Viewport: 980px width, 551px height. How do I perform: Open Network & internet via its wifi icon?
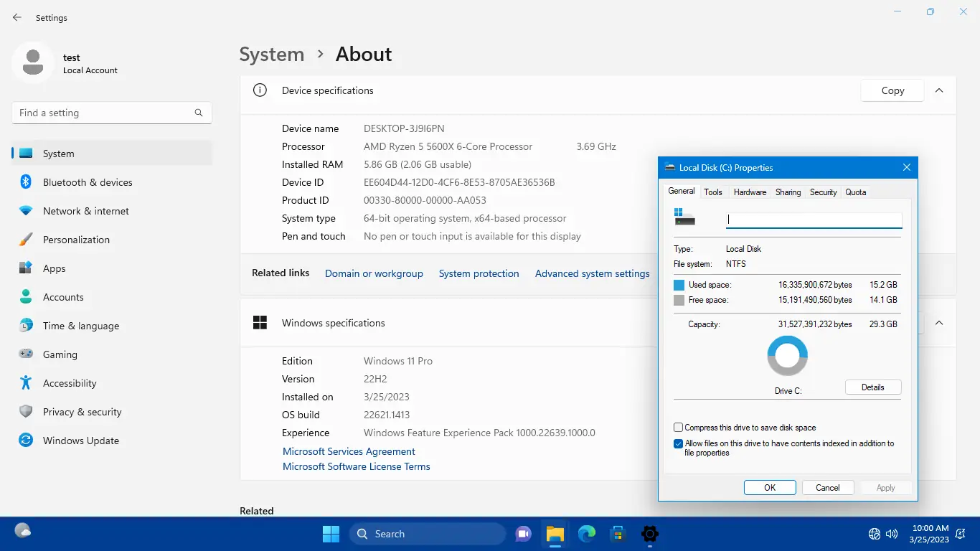26,211
